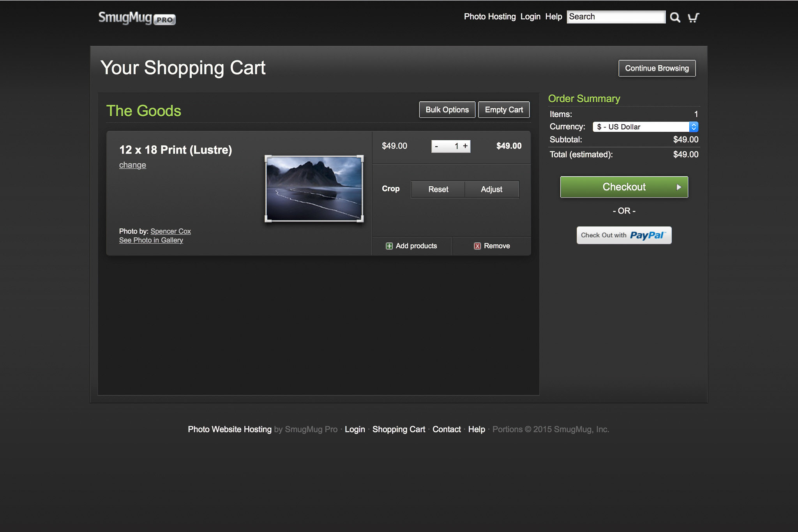
Task: Click the red X Remove icon
Action: (477, 246)
